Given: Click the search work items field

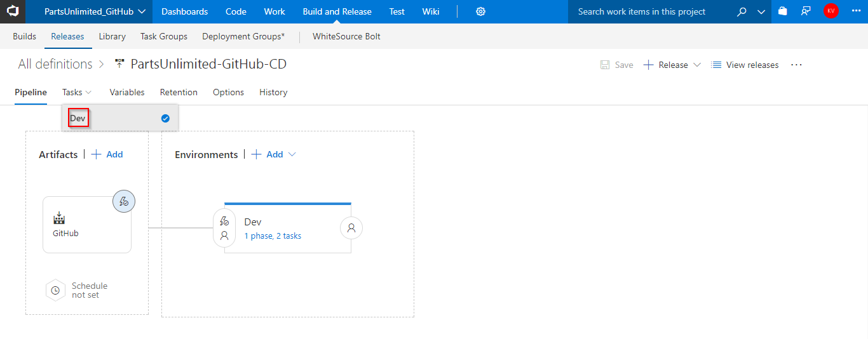Looking at the screenshot, I should 651,11.
